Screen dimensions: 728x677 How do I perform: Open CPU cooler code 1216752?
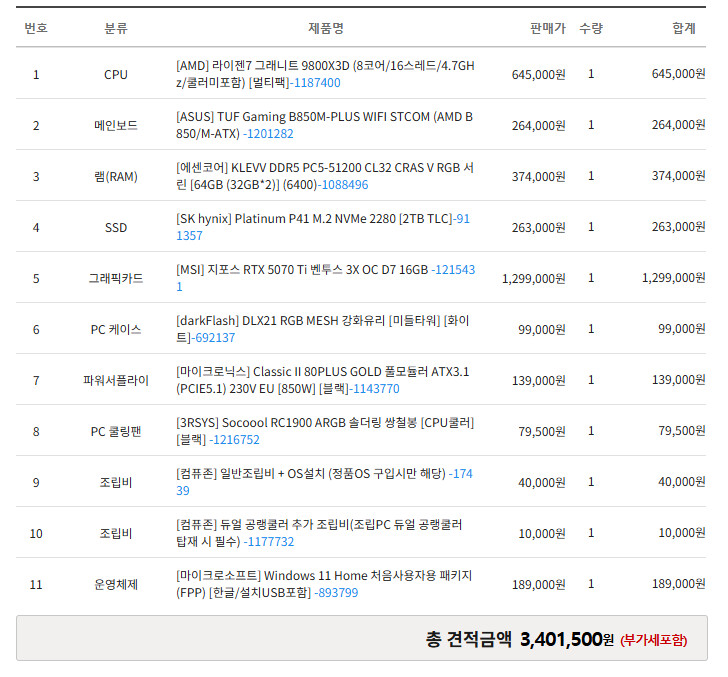(236, 440)
